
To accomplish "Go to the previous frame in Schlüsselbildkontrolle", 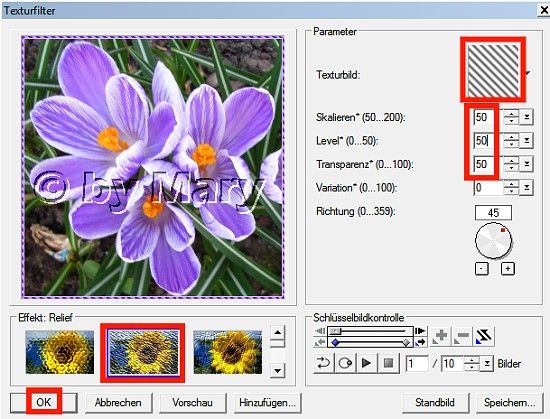I will coord(320,331).
